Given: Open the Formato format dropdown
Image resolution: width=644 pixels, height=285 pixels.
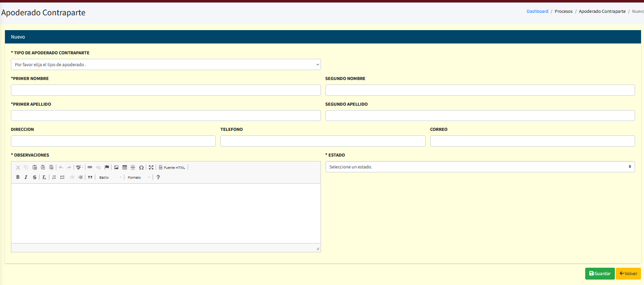Looking at the screenshot, I should click(x=138, y=177).
